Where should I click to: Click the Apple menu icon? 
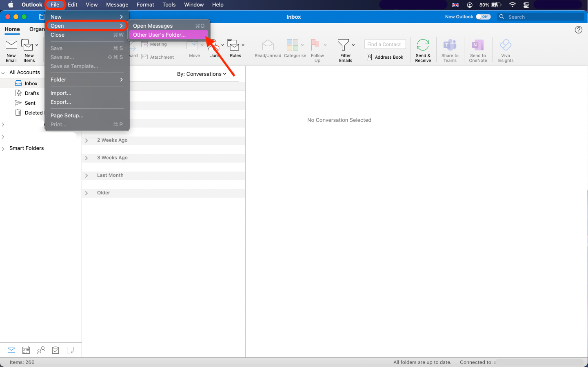(x=11, y=5)
